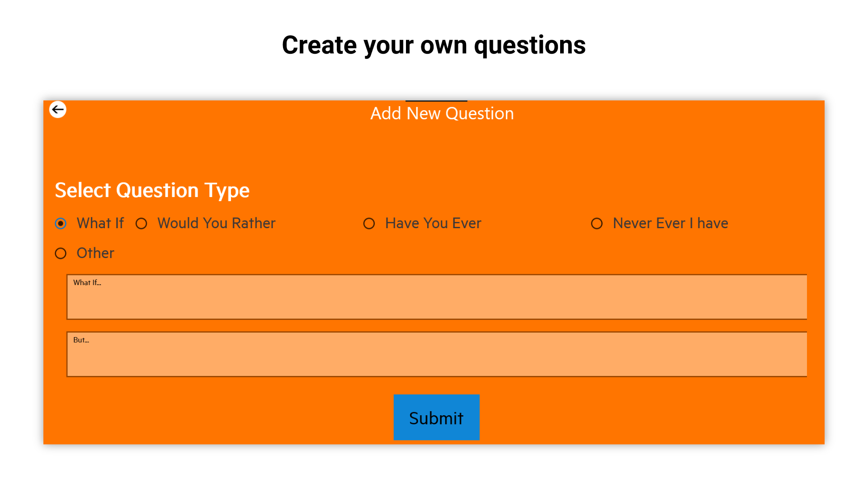Click the 'What If...' placeholder text
Screen dimensions: 868x488
point(87,283)
